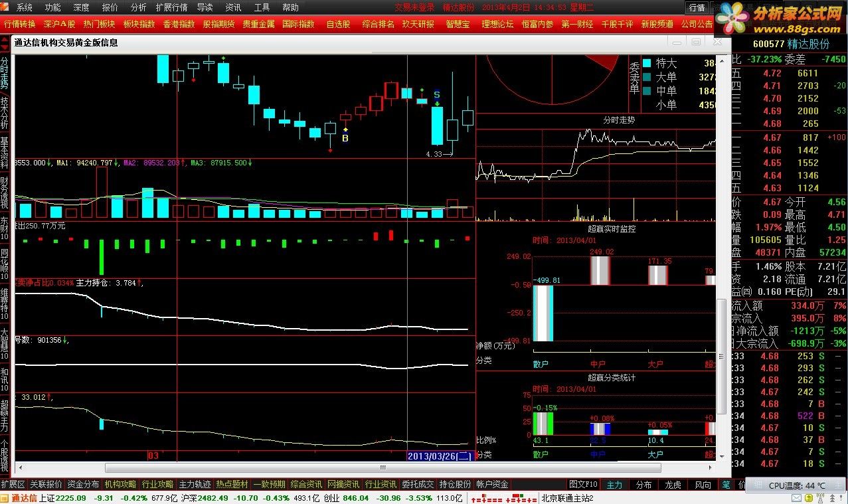
Task: Click the 深沪A股 toolbar button
Action: pos(60,23)
